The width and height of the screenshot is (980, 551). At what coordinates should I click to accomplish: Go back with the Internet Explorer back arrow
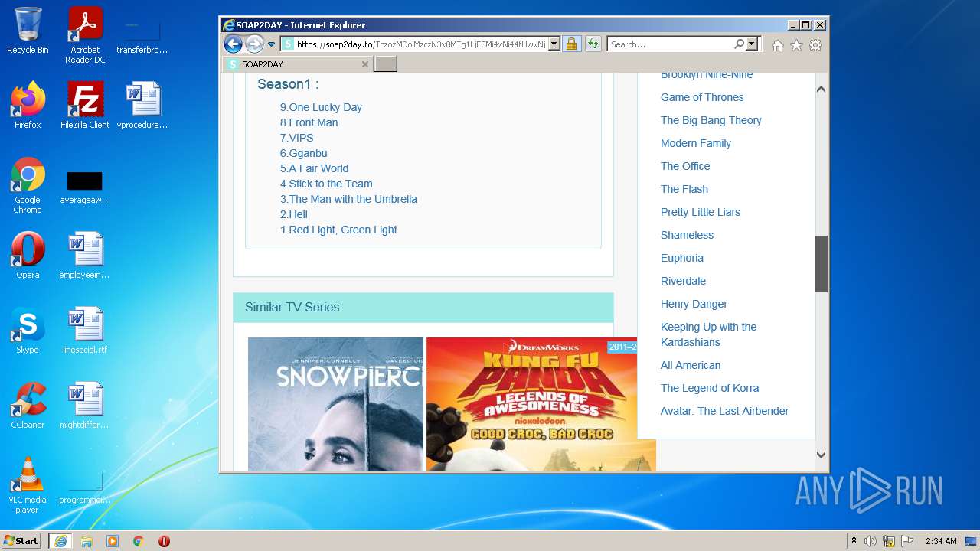tap(233, 44)
